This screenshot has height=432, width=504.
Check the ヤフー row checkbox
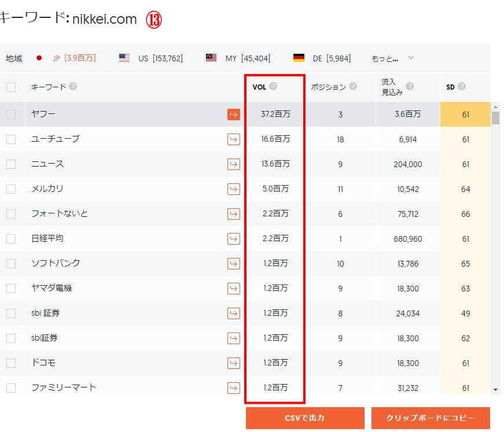[11, 115]
